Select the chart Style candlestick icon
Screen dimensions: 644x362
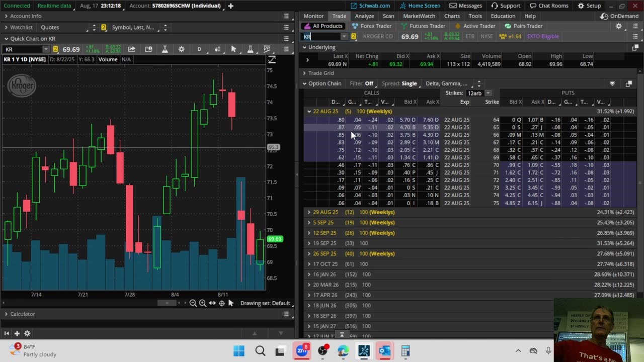click(x=217, y=49)
